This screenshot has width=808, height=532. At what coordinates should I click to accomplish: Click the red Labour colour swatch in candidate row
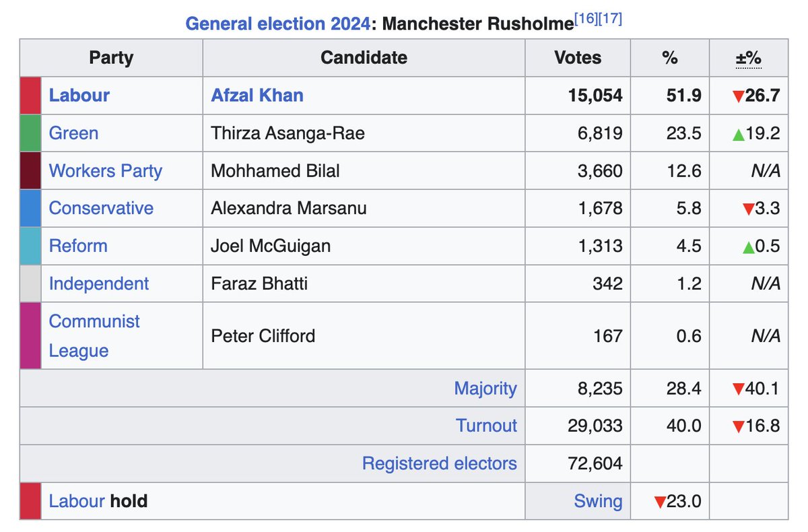[30, 95]
